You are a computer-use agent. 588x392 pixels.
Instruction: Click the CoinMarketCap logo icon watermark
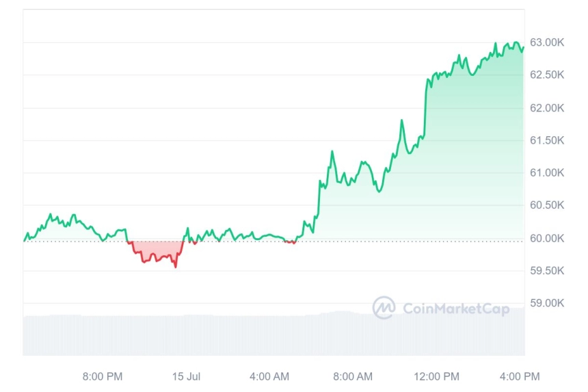[x=384, y=308]
